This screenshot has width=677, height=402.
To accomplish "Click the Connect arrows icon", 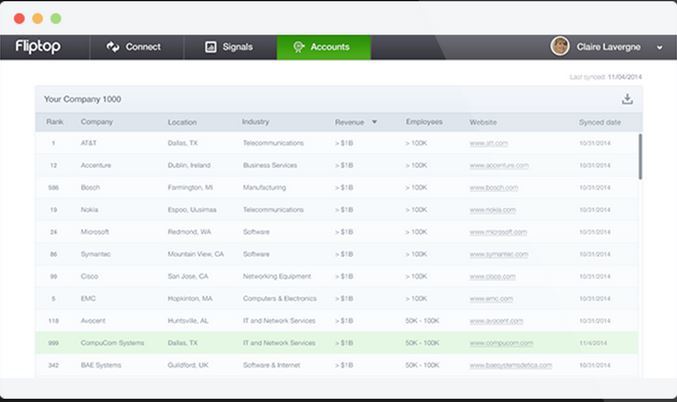I will point(113,47).
